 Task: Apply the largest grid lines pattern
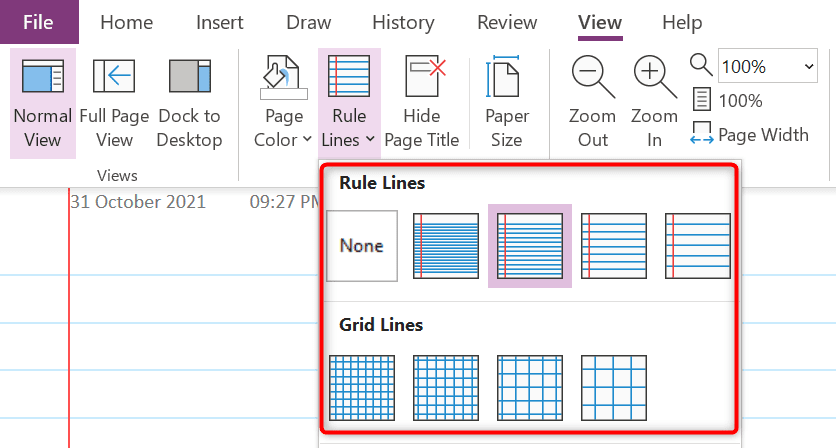tap(614, 388)
